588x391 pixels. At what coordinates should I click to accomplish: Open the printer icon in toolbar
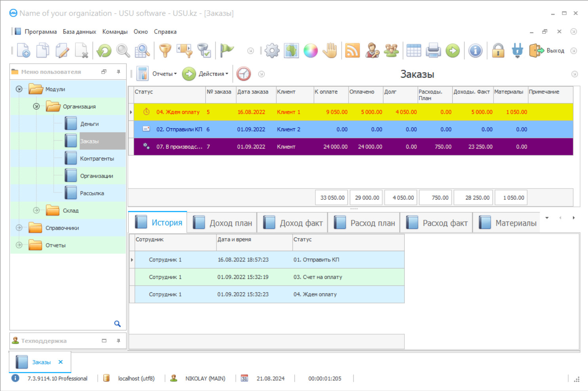pyautogui.click(x=433, y=51)
